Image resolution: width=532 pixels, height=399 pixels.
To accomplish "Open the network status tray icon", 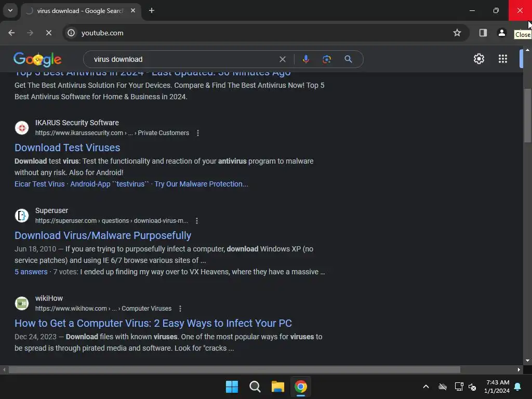I will (x=459, y=387).
